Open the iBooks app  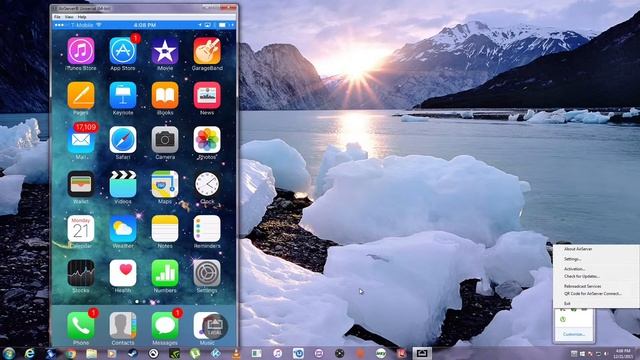(165, 96)
